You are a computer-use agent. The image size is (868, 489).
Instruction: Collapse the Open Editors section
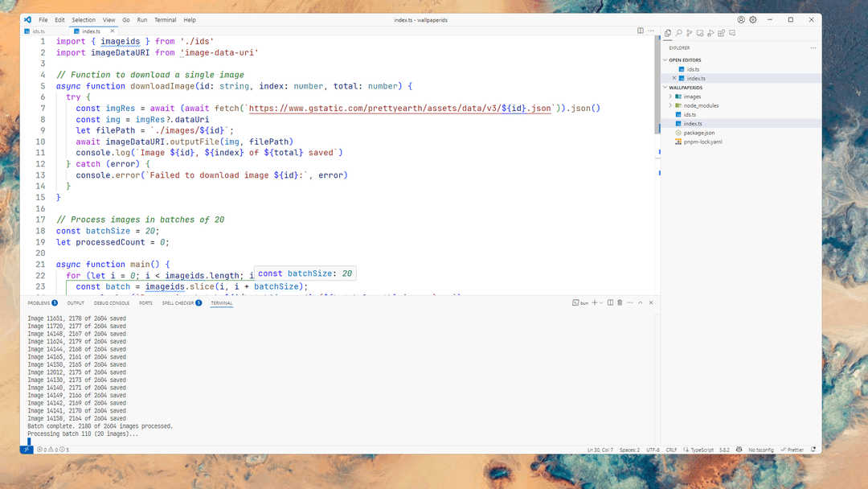665,60
